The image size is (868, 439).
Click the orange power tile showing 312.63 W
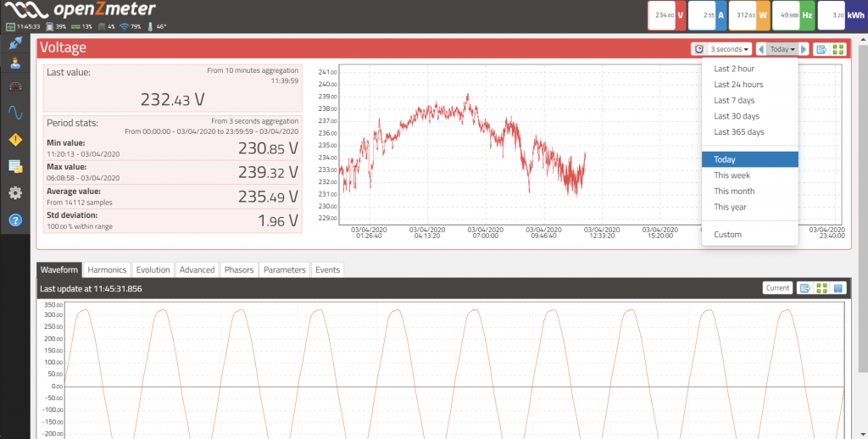749,15
